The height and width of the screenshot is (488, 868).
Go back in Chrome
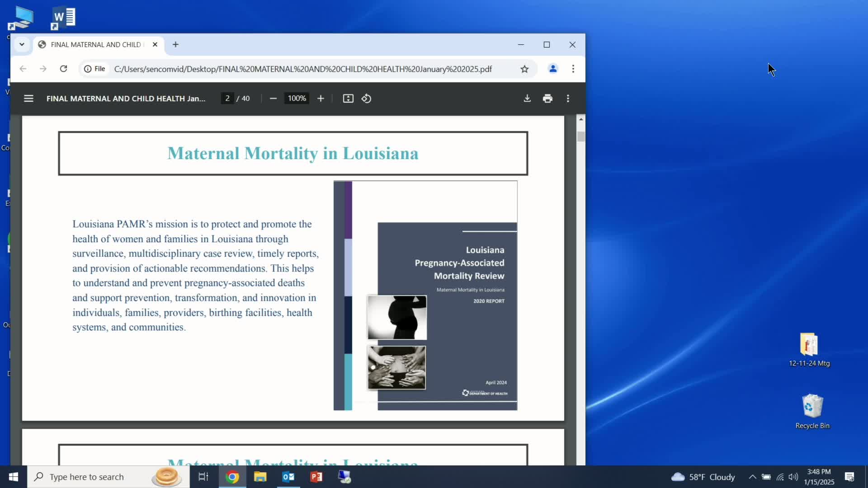click(23, 69)
